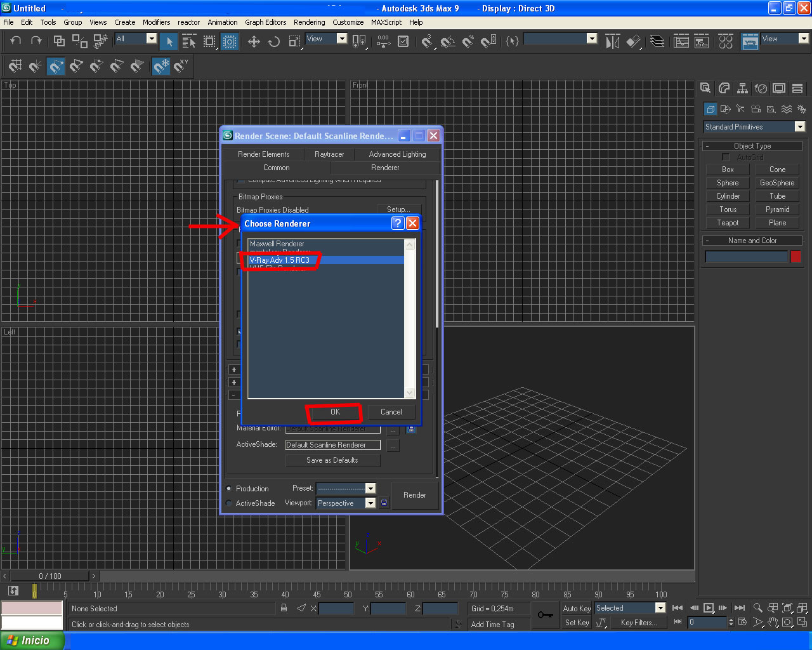812x650 pixels.
Task: Open the Display command panel tab
Action: [x=779, y=88]
